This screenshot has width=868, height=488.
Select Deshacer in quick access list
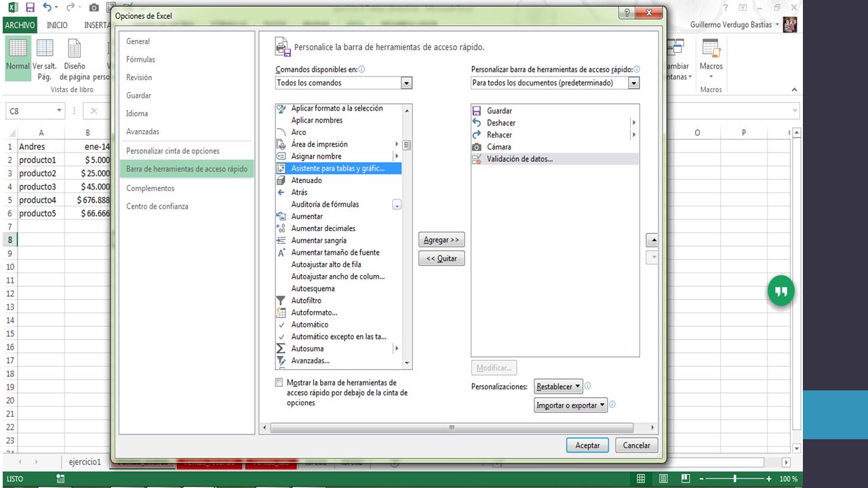pyautogui.click(x=555, y=123)
